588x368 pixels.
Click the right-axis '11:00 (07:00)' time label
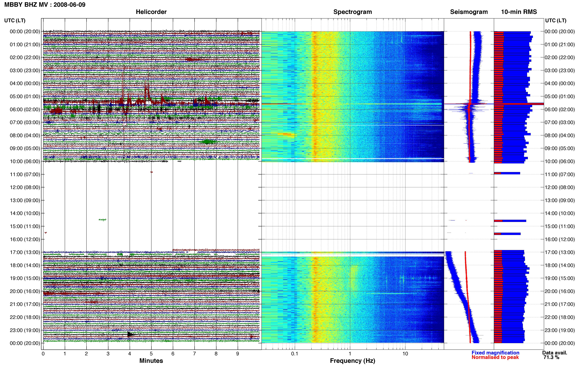coord(560,174)
